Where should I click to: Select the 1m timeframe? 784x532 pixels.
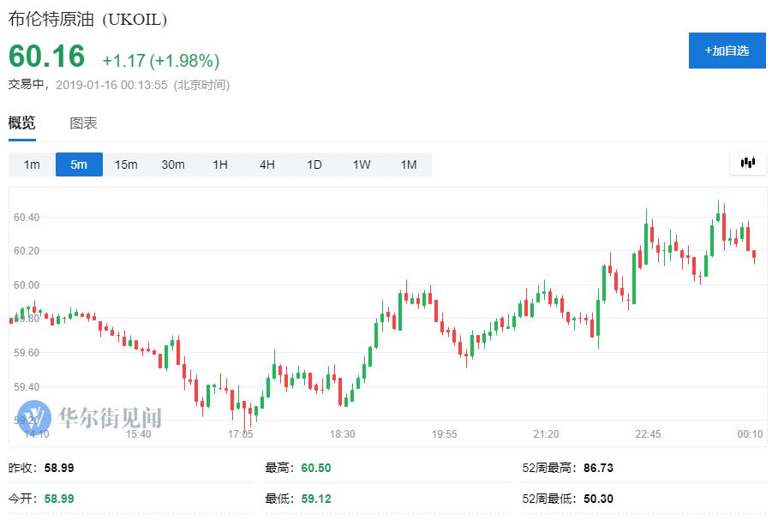tap(32, 164)
